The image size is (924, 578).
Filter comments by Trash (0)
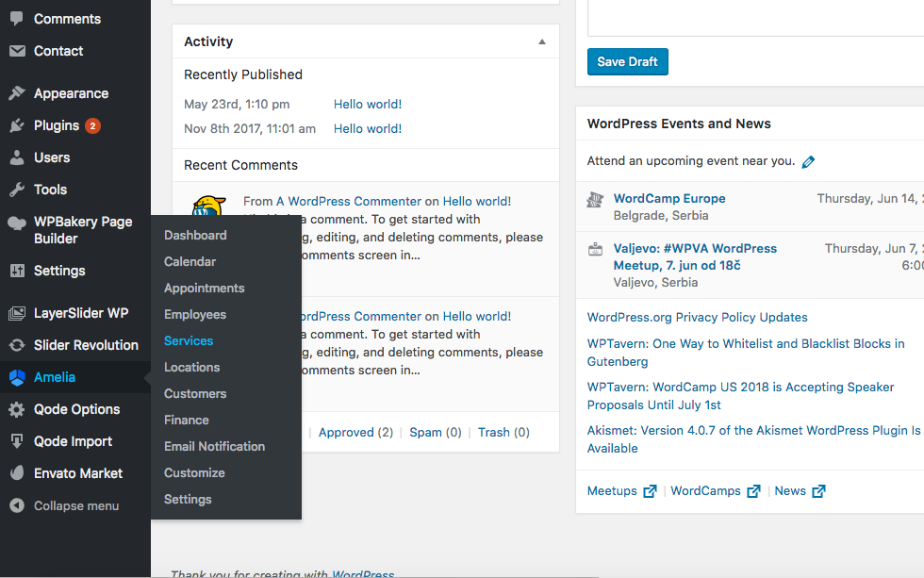(x=503, y=433)
